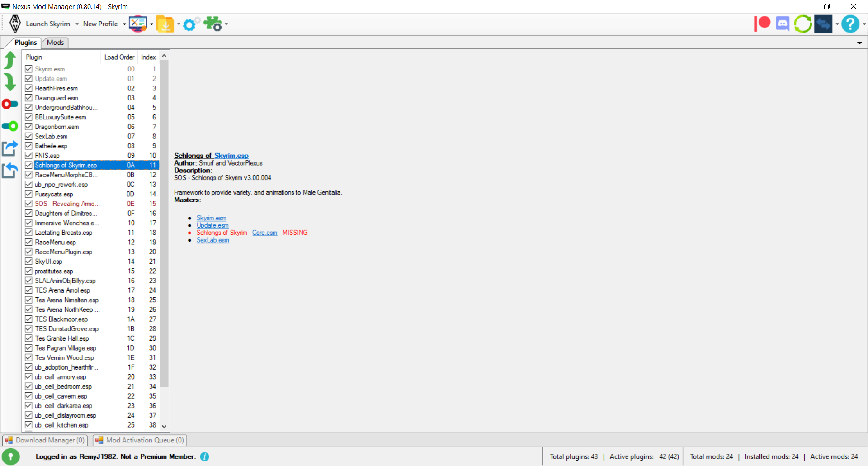
Task: Click the New Profile button
Action: coord(100,24)
